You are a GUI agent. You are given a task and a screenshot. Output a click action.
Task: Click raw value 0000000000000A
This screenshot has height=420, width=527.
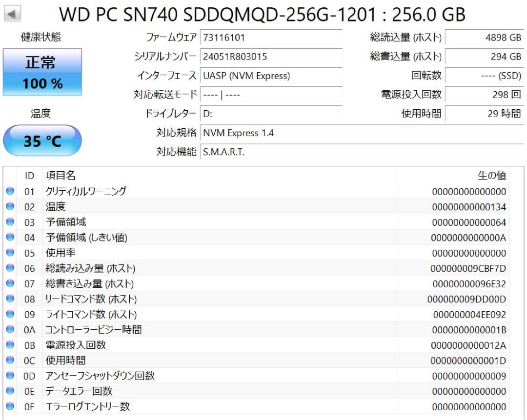468,238
